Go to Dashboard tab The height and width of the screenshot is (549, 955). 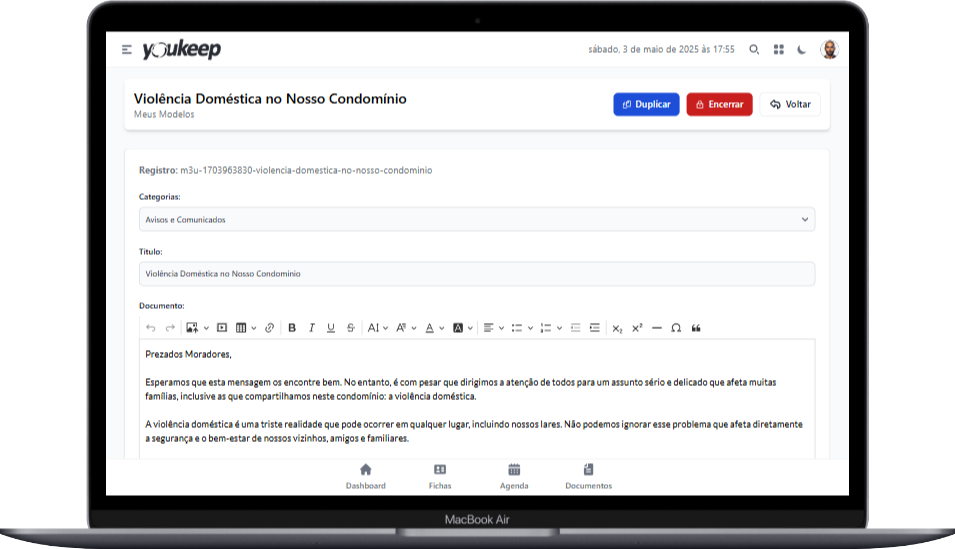pyautogui.click(x=365, y=476)
